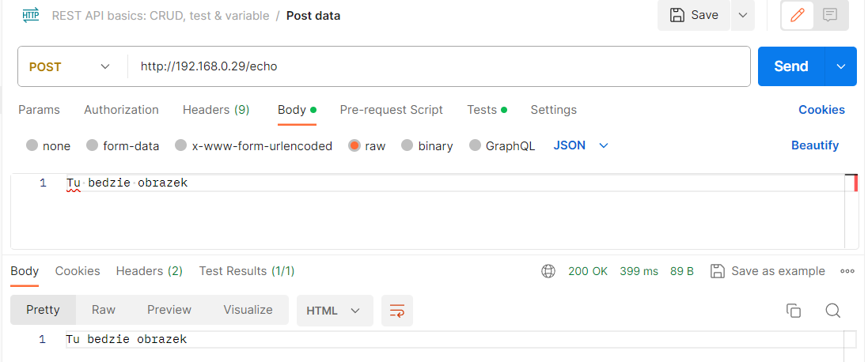
Task: Click the wrap lines icon
Action: 397,311
